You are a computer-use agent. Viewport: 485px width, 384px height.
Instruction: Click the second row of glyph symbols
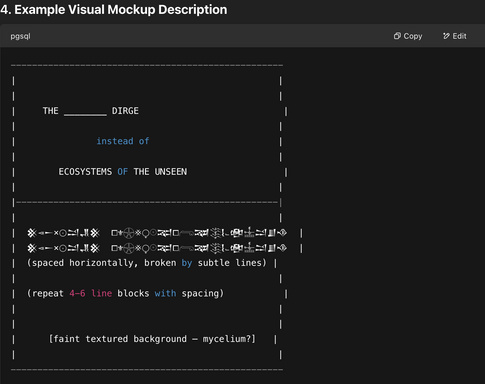click(157, 248)
